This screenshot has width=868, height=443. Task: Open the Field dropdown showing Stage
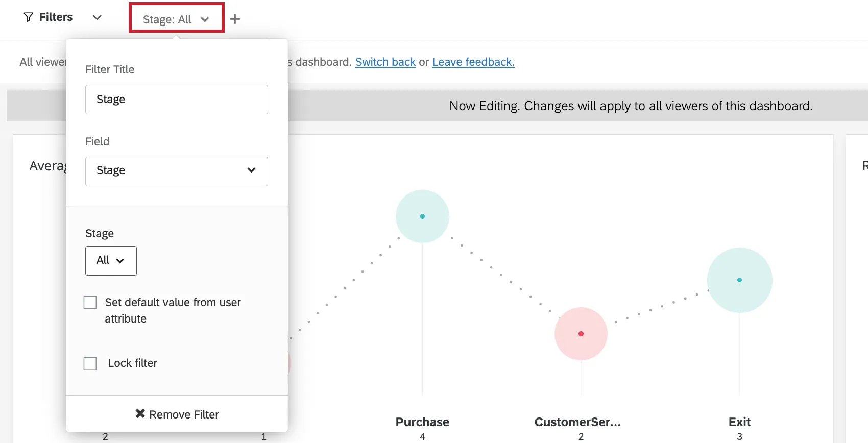click(176, 171)
